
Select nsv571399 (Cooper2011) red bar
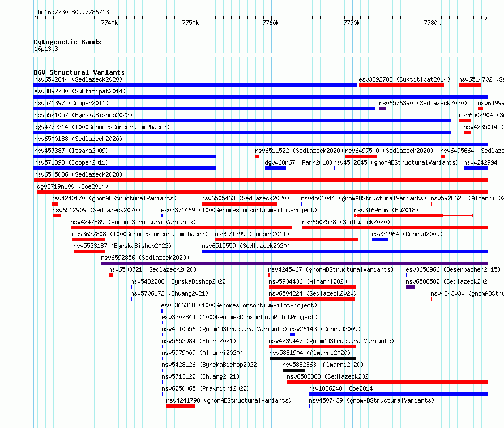(286, 239)
